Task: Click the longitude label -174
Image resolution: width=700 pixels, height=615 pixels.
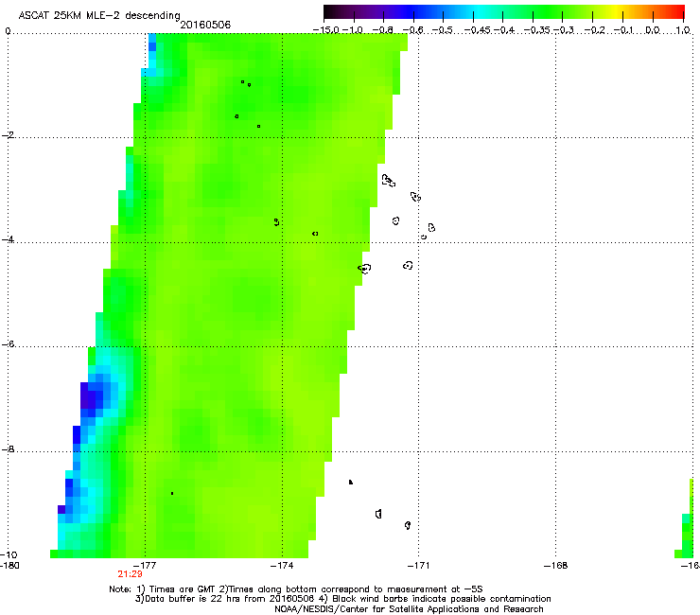Action: 282,566
